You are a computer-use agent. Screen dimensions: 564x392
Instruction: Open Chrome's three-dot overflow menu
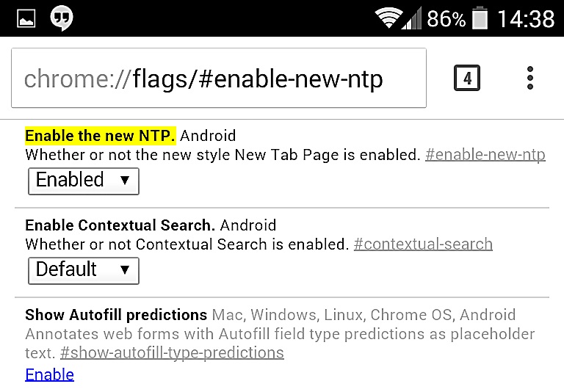pos(529,78)
